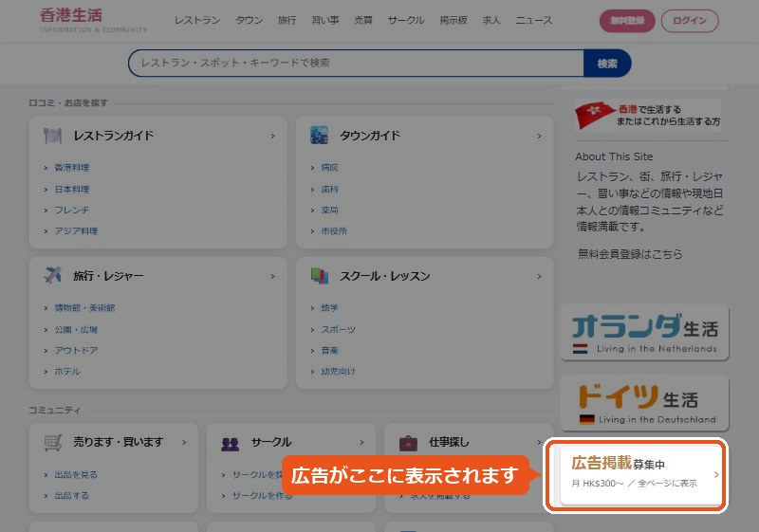Open the 求人 nav item
Viewport: 759px width, 532px height.
(491, 20)
